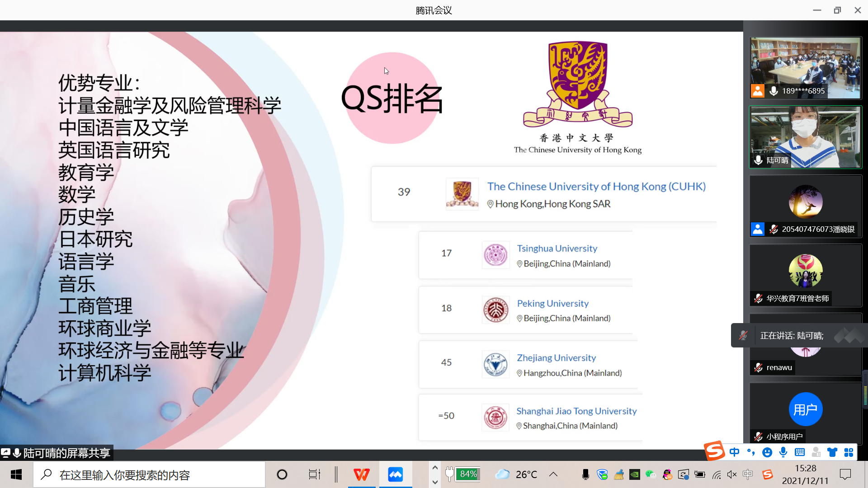The image size is (868, 488).
Task: Click text 计量金融学及风险管理科学
Action: 170,105
